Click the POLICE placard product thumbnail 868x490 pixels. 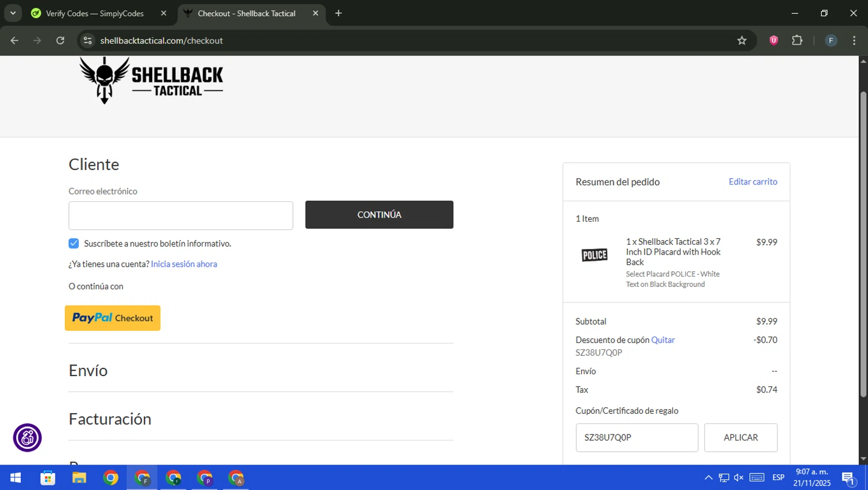click(x=594, y=255)
